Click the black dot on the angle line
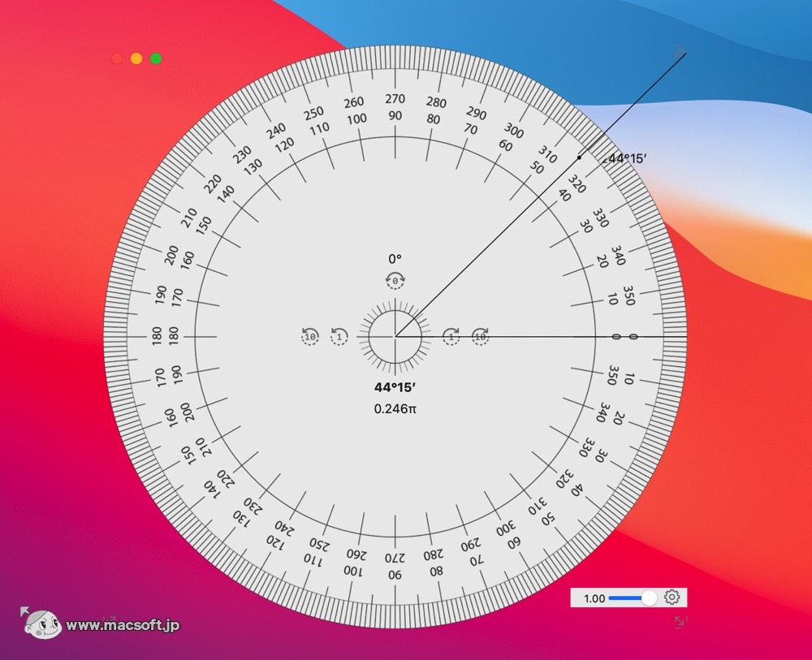 [x=579, y=157]
